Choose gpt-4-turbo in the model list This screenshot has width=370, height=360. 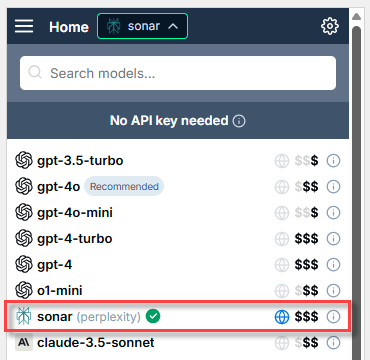178,239
